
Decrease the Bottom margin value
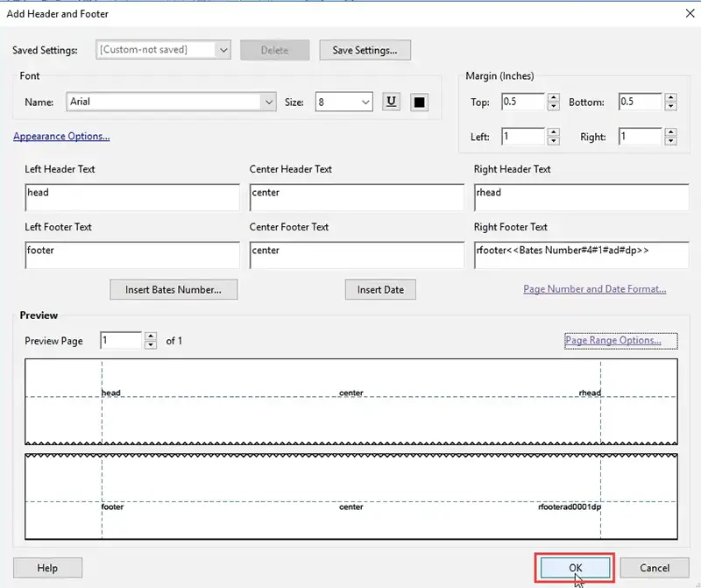[670, 106]
